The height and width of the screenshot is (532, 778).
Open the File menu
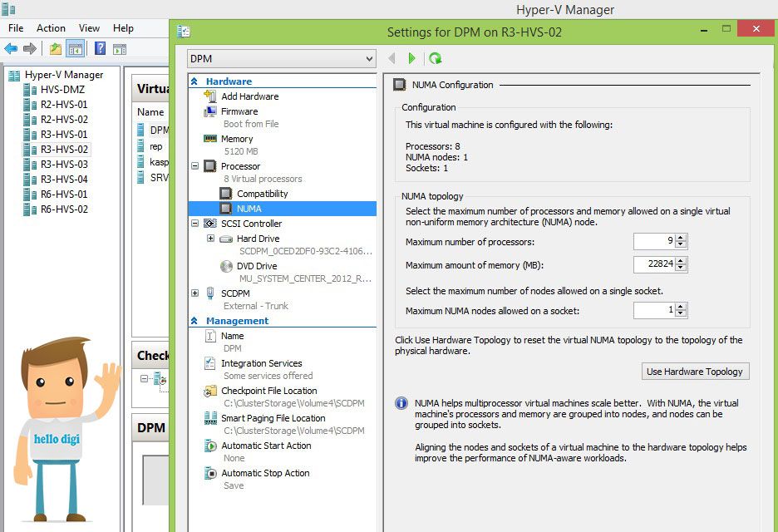(16, 28)
